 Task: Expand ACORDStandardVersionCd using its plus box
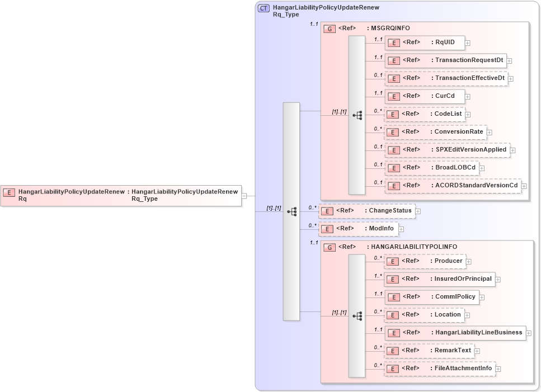(523, 185)
